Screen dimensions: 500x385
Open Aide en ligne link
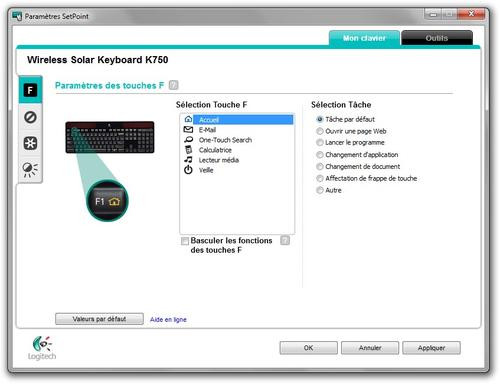coord(168,319)
